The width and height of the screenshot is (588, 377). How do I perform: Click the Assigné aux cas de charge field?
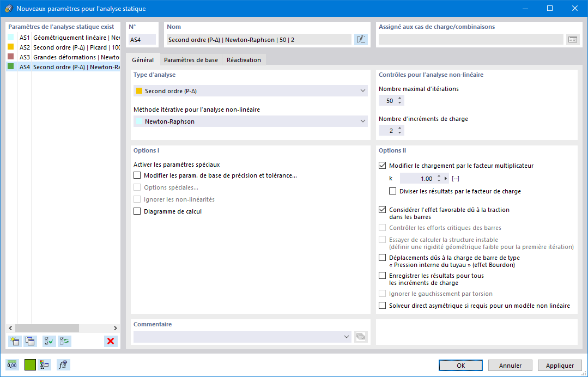coord(471,39)
